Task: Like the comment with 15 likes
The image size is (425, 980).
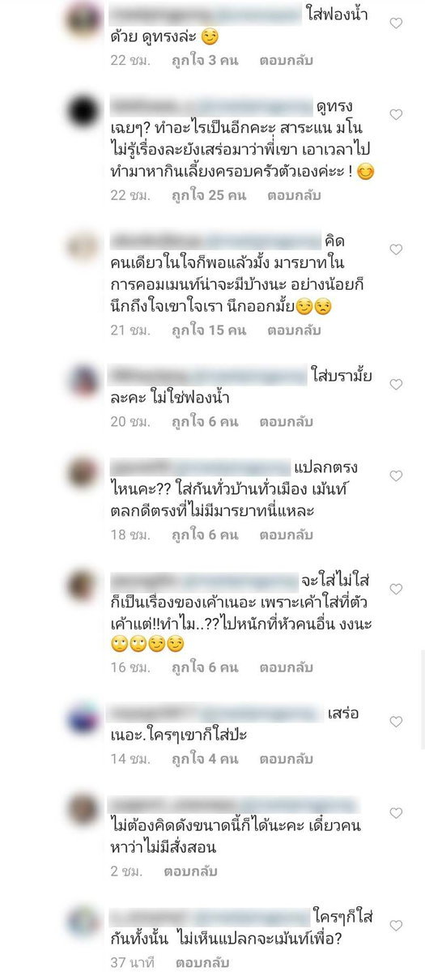Action: [396, 250]
